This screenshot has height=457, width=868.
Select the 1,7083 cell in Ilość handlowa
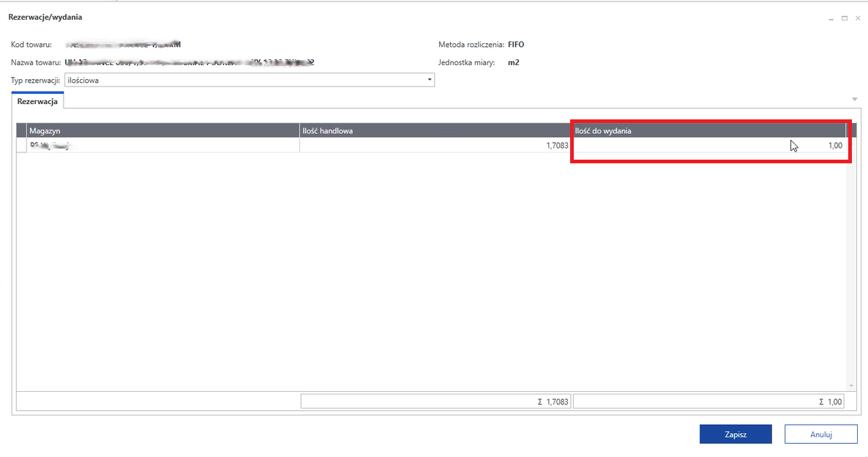point(435,145)
